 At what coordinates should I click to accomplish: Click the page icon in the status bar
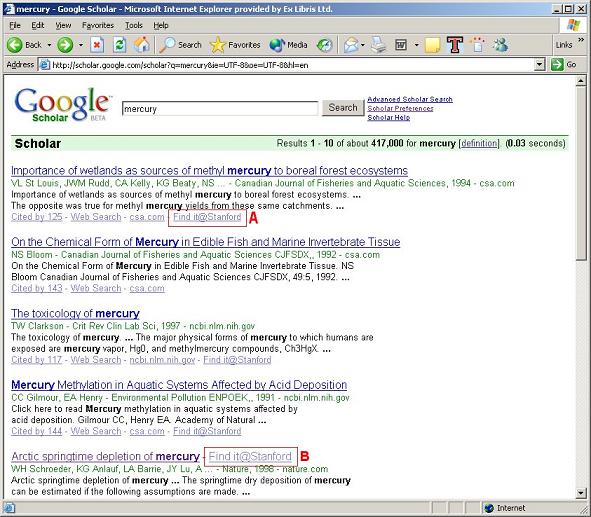(8, 508)
